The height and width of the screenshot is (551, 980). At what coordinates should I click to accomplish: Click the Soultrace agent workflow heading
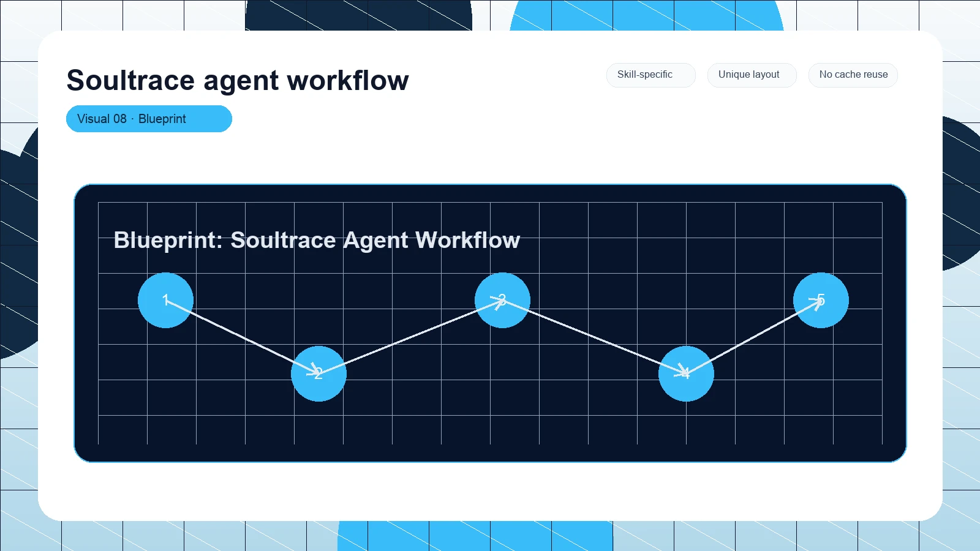coord(238,81)
